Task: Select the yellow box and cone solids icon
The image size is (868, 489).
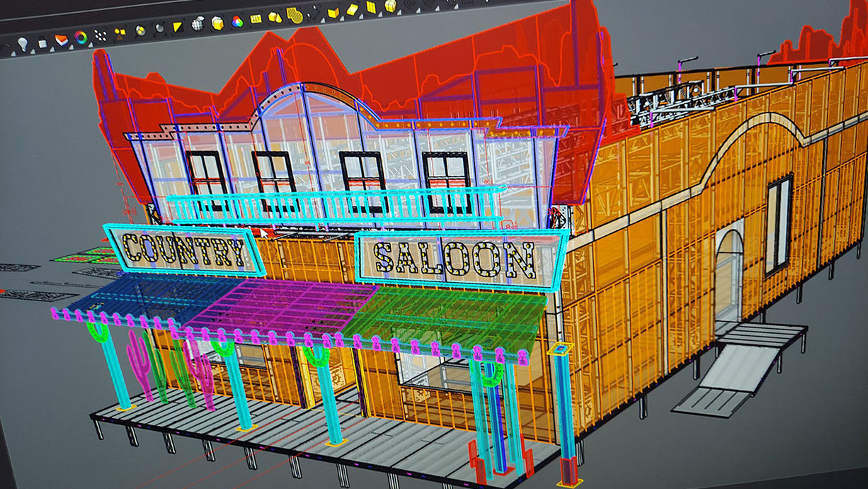Action: point(275,17)
